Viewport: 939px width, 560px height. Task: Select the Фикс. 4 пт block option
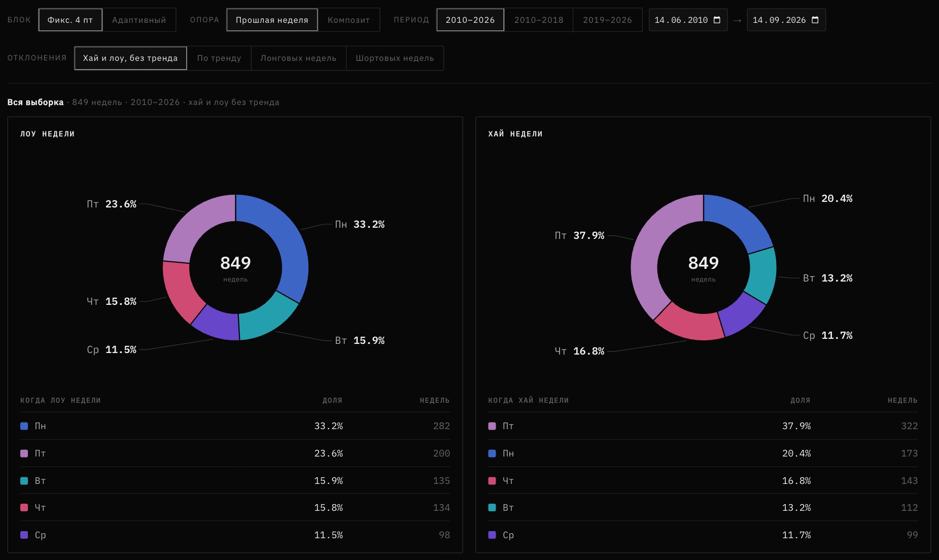(70, 20)
